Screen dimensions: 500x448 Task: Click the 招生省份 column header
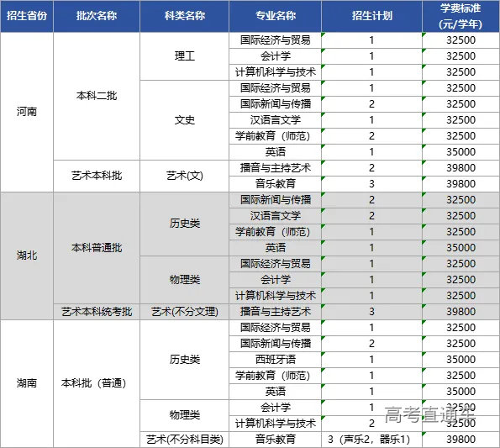27,16
